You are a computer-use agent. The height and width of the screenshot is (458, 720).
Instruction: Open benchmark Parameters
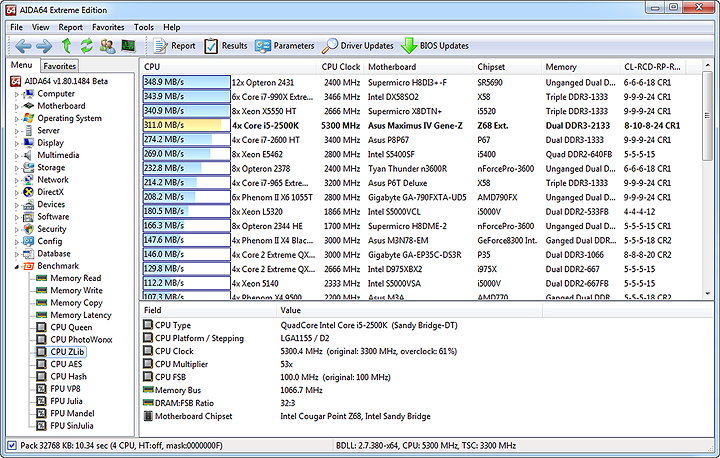point(285,46)
